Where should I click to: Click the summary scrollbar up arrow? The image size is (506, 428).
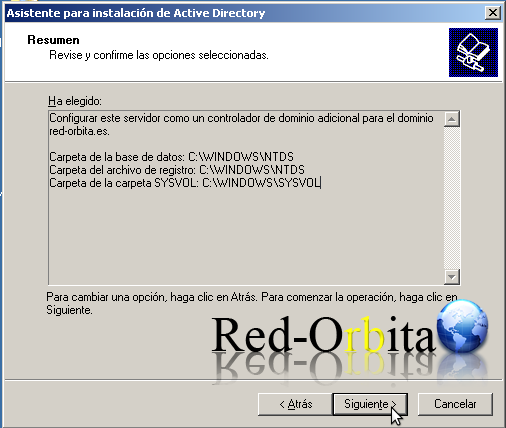point(452,119)
